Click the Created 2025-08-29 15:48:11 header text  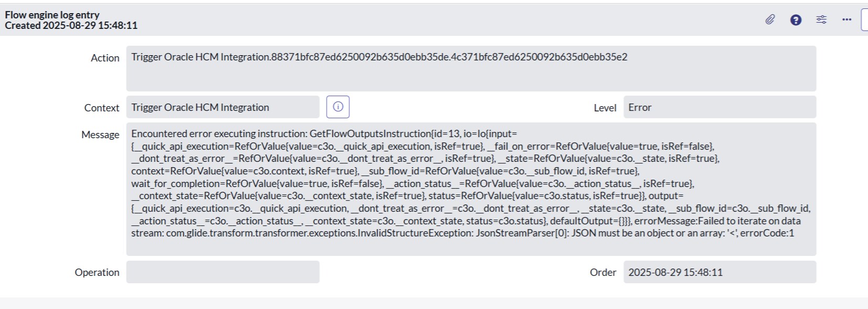[x=71, y=25]
